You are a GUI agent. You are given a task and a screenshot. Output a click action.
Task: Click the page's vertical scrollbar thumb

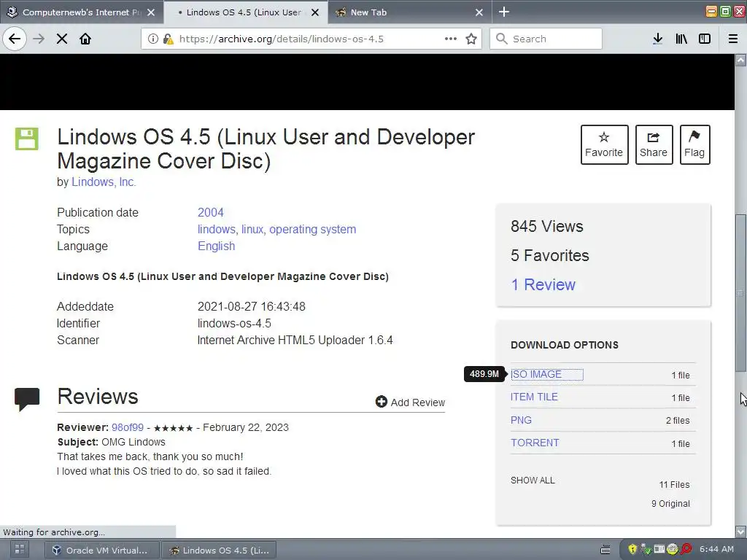(x=741, y=293)
